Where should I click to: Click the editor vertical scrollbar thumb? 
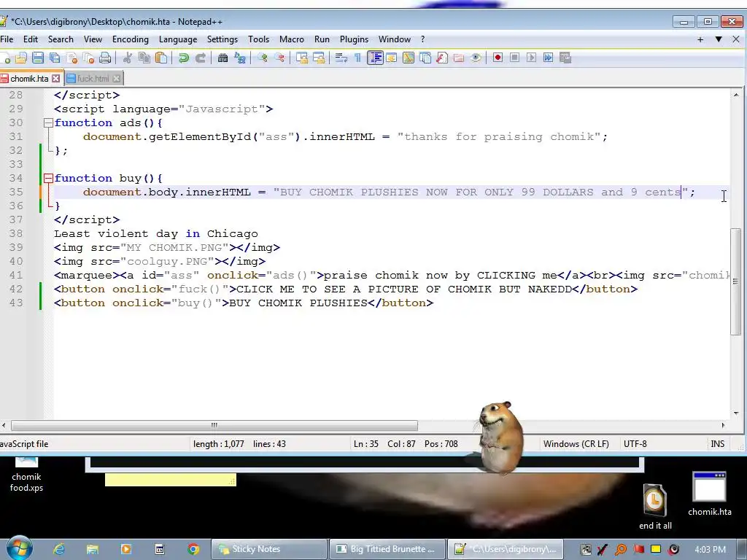(736, 281)
